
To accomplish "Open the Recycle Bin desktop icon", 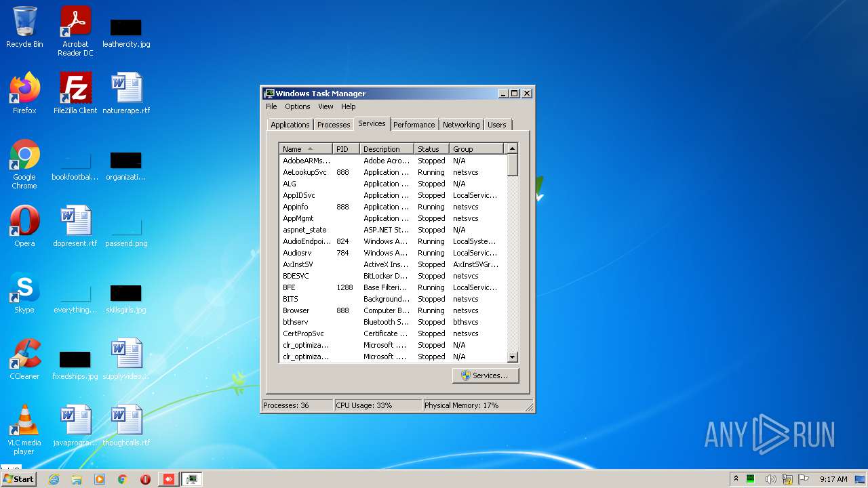I will pyautogui.click(x=24, y=27).
